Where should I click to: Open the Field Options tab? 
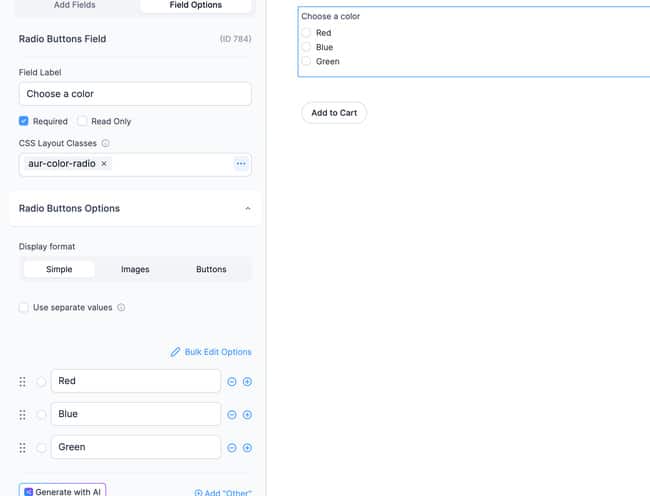[x=195, y=5]
